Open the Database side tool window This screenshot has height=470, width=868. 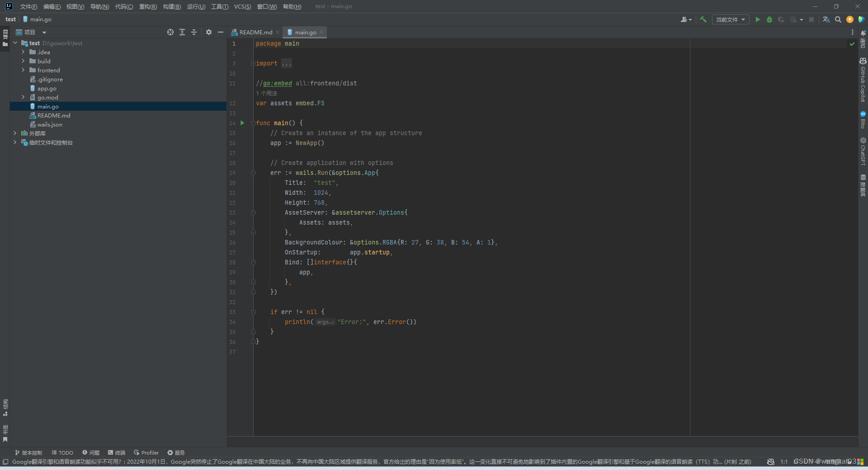863,185
